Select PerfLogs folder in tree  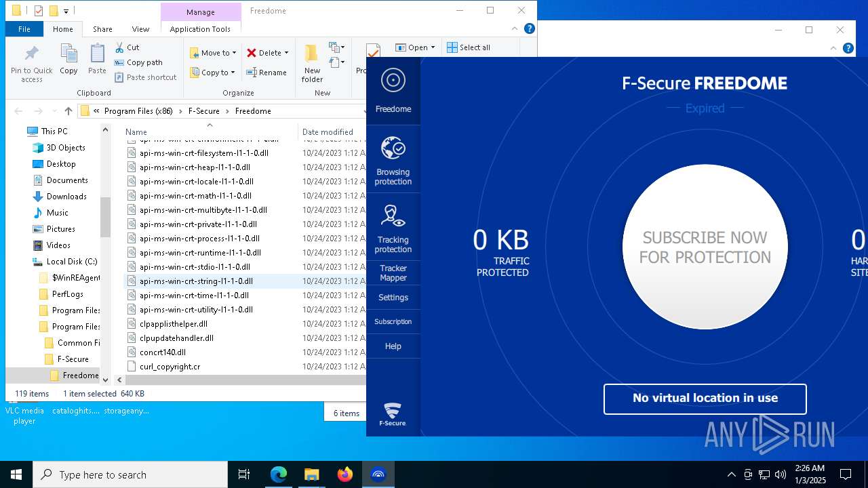coord(67,294)
